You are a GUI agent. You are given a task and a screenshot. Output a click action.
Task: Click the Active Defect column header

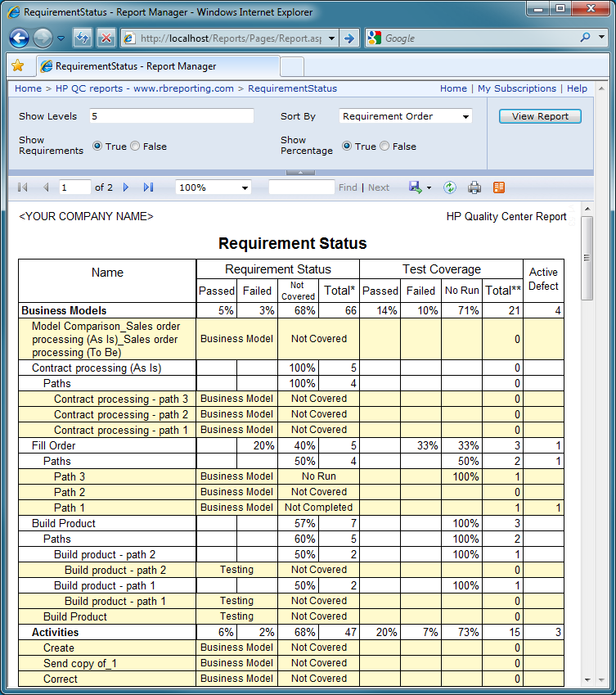tap(543, 279)
